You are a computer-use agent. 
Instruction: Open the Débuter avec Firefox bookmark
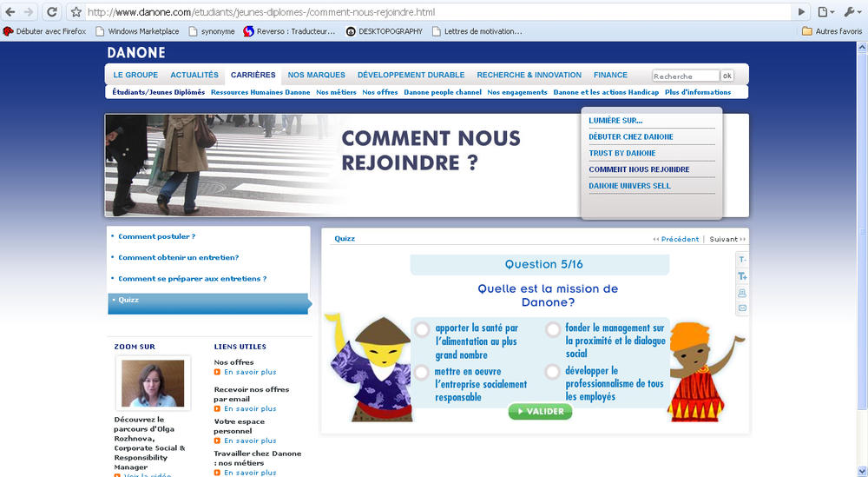point(44,31)
